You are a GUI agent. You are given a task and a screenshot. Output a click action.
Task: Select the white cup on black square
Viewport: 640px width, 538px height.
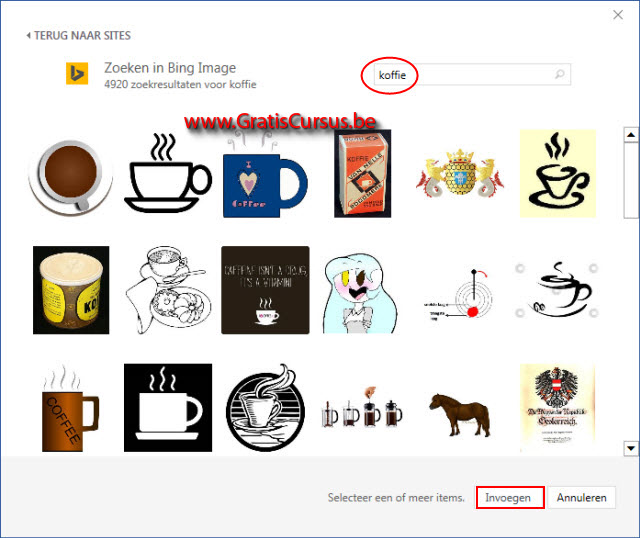coord(168,408)
